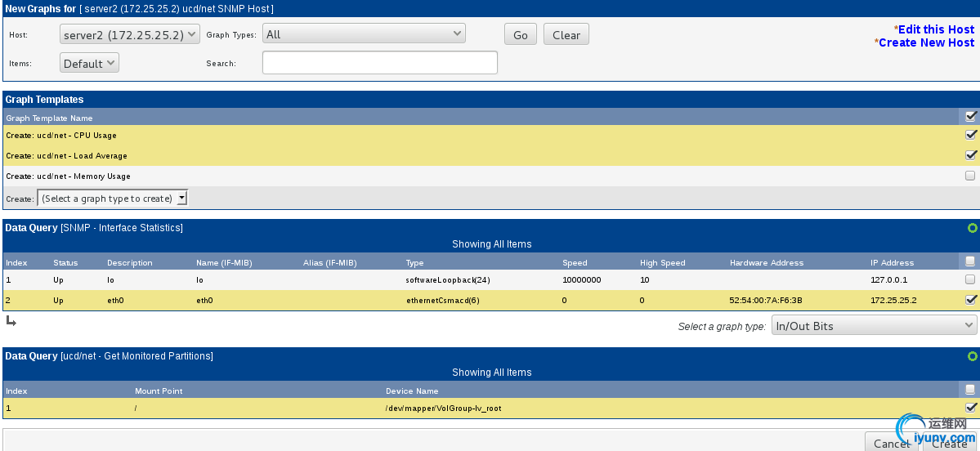Toggle select-all checkbox in Monitored Partitions header

coord(970,389)
